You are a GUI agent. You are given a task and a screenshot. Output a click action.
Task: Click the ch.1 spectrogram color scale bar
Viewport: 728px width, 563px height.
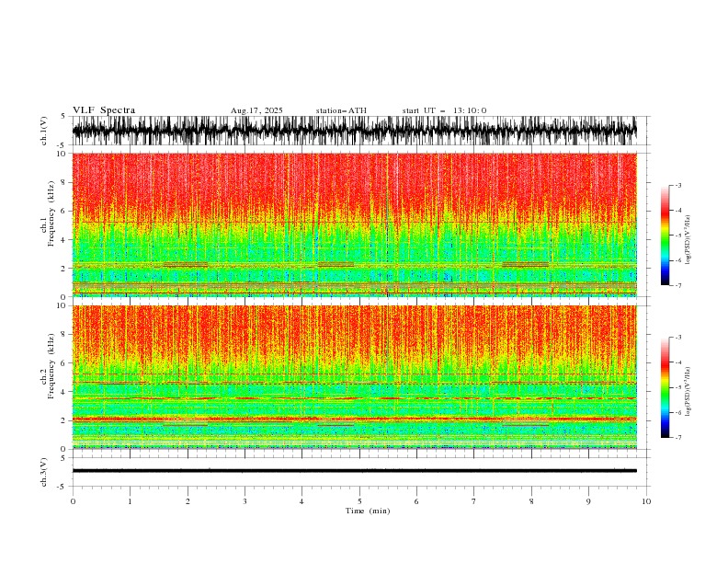click(x=665, y=236)
